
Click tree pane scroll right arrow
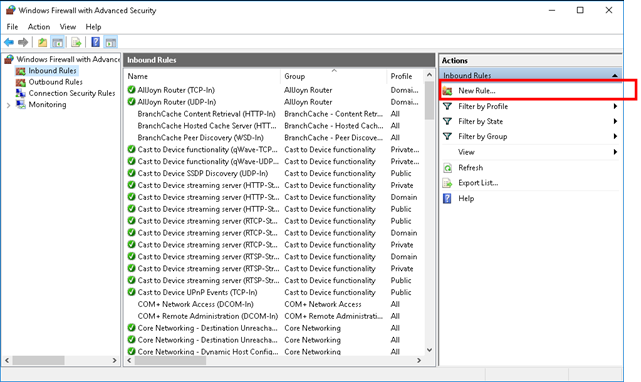pyautogui.click(x=114, y=360)
